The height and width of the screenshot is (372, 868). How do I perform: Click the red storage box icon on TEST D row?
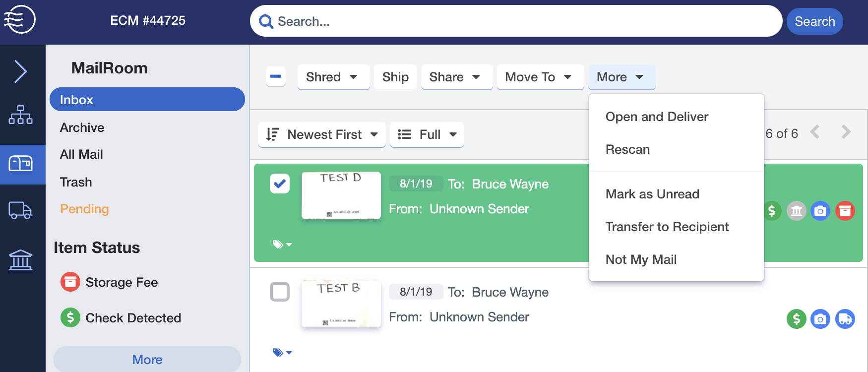(x=845, y=211)
